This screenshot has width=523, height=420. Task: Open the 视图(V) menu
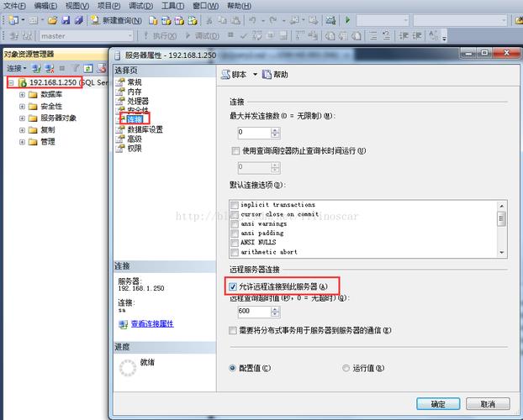[x=77, y=6]
